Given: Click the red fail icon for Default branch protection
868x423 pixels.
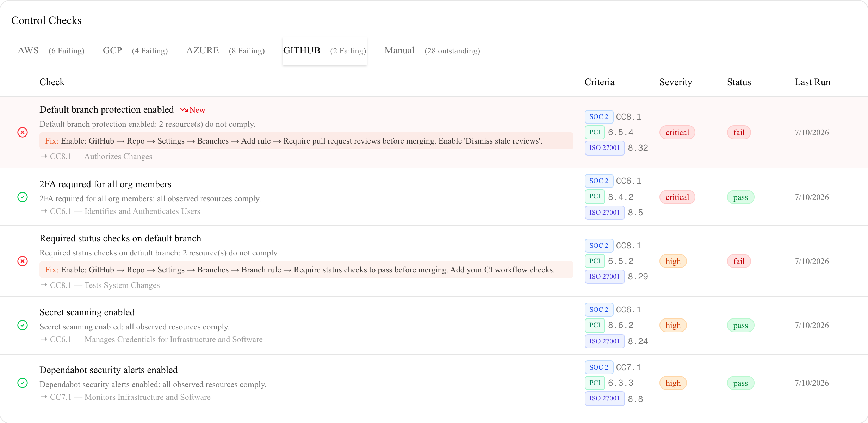Looking at the screenshot, I should tap(23, 132).
